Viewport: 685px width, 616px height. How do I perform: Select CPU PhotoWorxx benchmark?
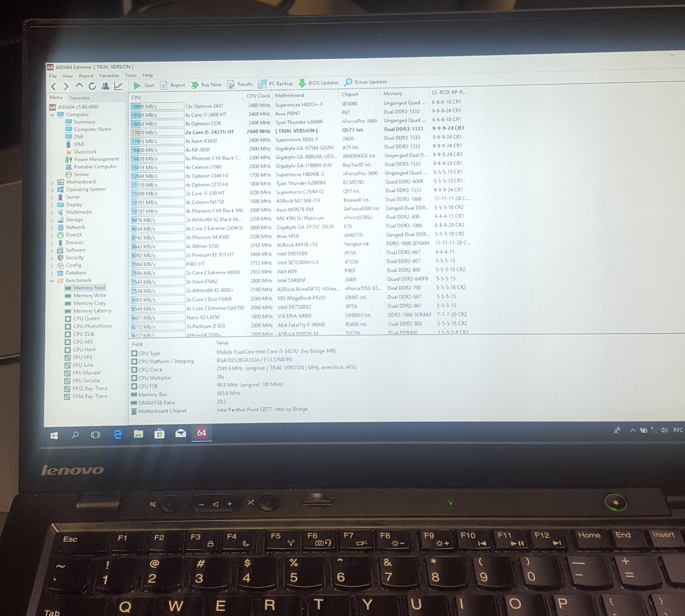(88, 326)
